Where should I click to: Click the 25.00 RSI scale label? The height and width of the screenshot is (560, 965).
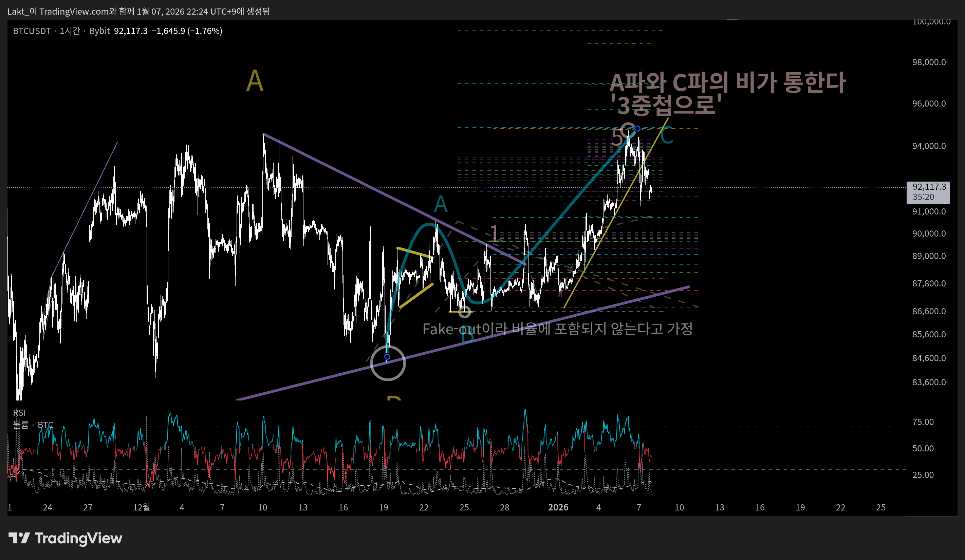click(923, 474)
